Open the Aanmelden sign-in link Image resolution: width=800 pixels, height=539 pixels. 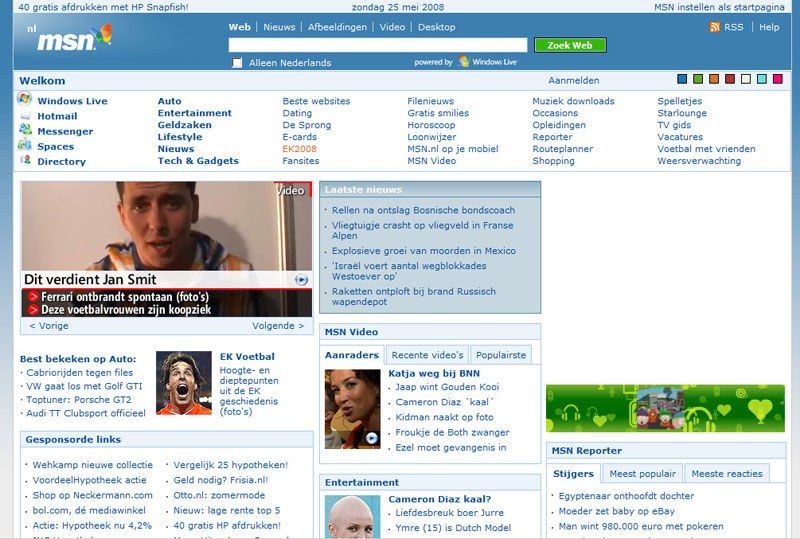click(x=574, y=80)
